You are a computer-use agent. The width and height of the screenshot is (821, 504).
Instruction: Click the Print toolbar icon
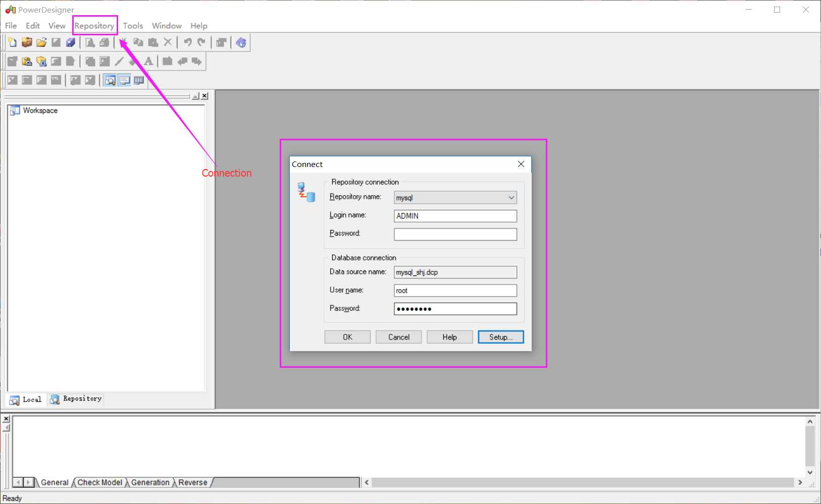click(105, 42)
